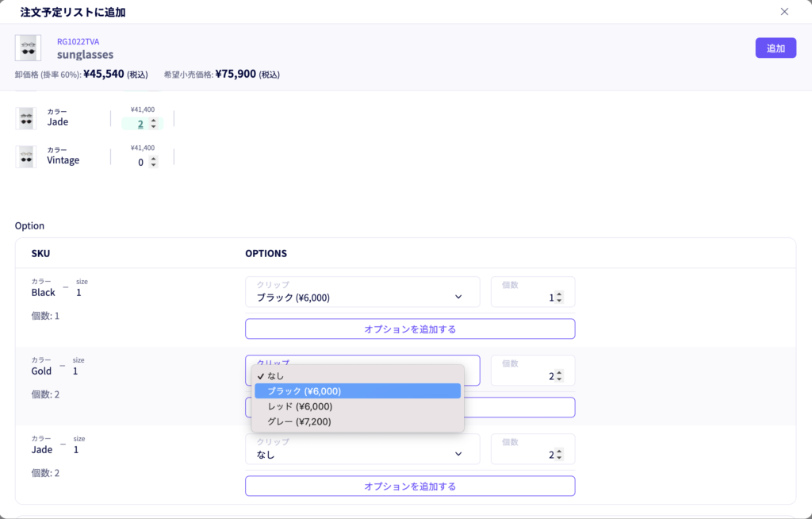Choose レッド (¥6,000) from the dropdown list
The height and width of the screenshot is (519, 812).
point(358,406)
